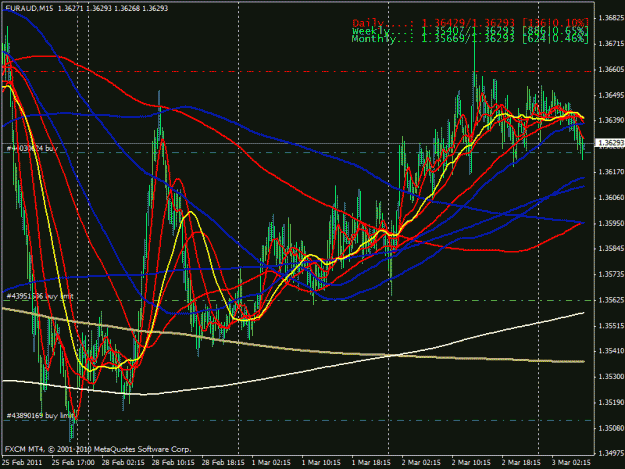
Task: Click the 1.34975 price scale label
Action: [611, 453]
